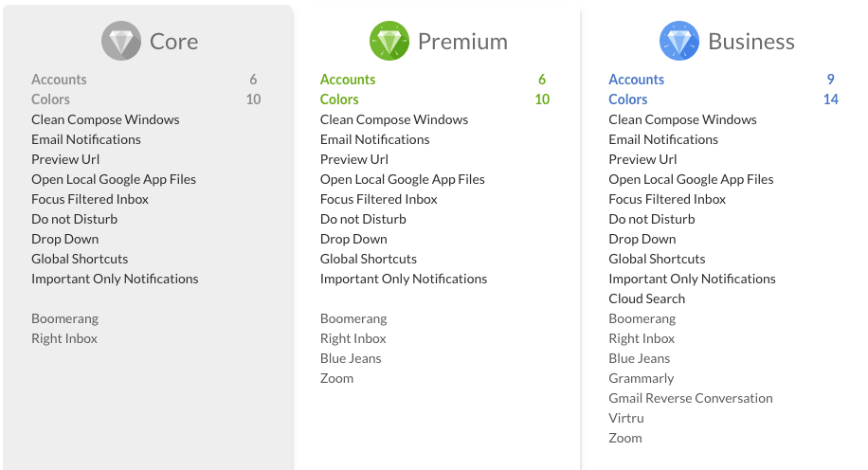Click Zoom under Premium plan
The height and width of the screenshot is (470, 868).
(336, 378)
